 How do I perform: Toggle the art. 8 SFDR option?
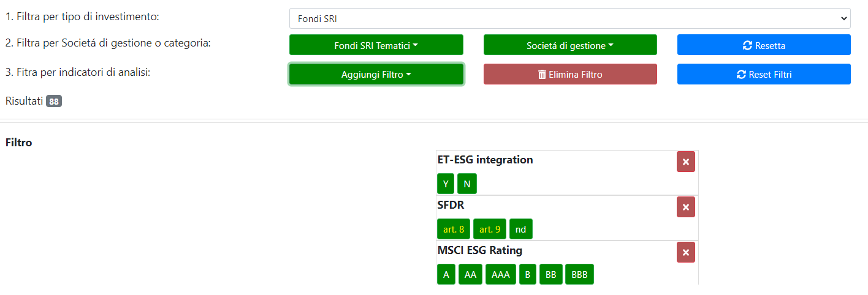454,229
